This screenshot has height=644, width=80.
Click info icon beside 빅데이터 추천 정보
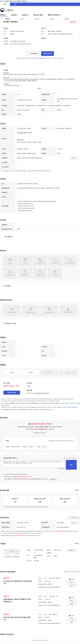tap(13, 634)
